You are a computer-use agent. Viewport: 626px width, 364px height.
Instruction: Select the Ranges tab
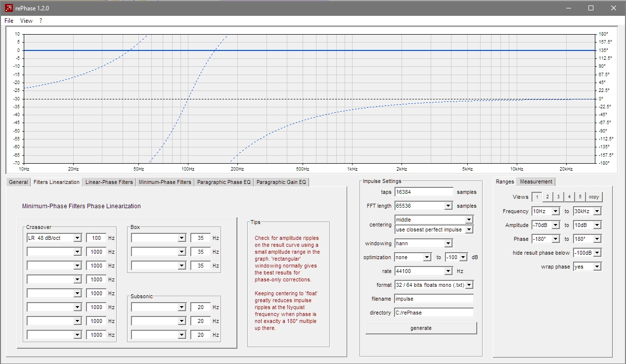coord(505,182)
